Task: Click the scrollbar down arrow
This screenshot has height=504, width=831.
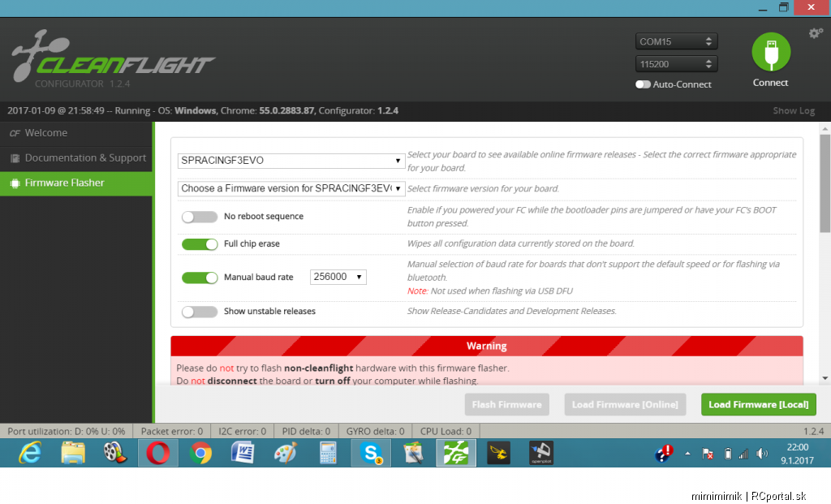Action: click(825, 378)
